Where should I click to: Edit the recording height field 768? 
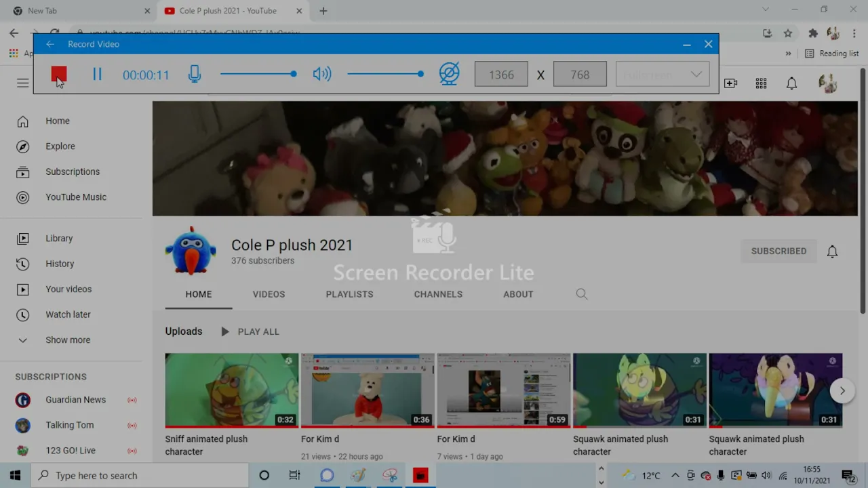point(580,75)
